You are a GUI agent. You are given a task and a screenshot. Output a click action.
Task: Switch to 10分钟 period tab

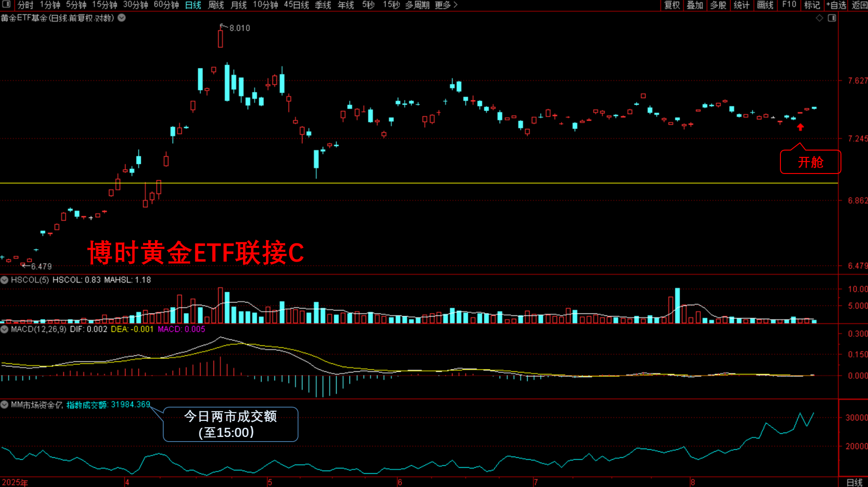pos(265,5)
